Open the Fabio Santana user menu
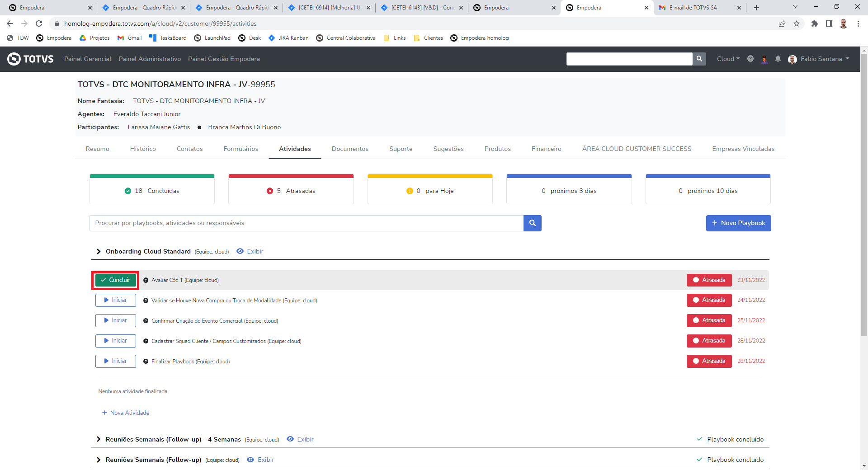 pos(819,59)
